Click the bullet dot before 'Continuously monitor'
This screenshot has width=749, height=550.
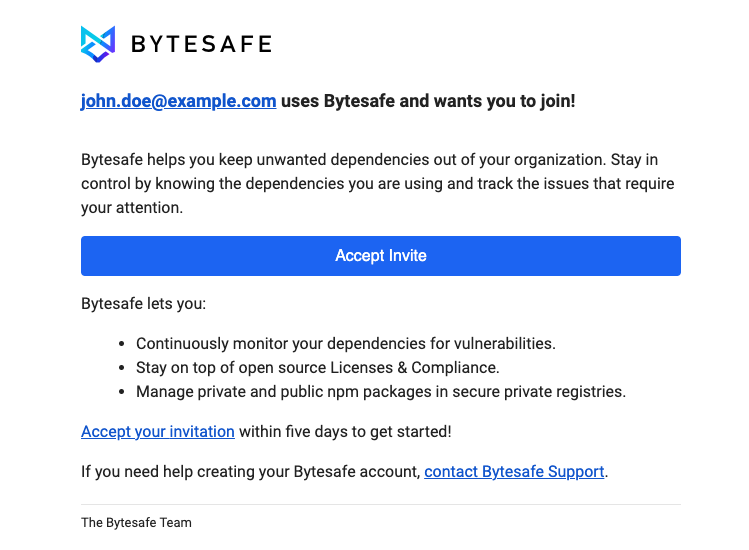122,344
